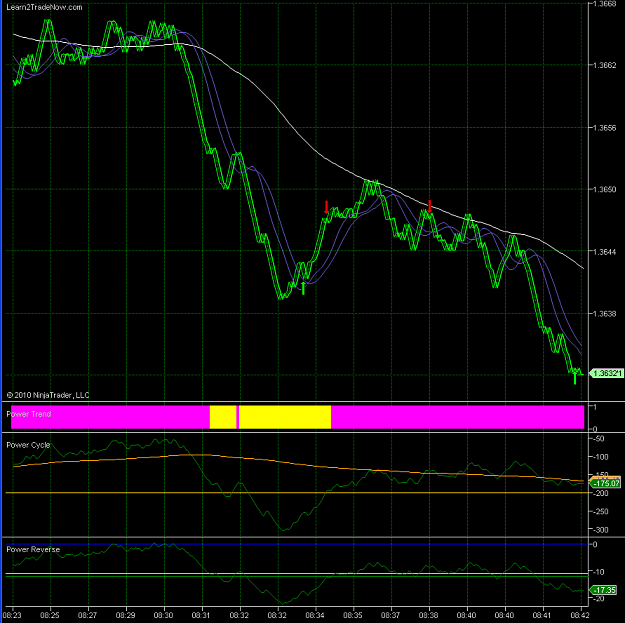Click the 08:41 time axis label
The height and width of the screenshot is (623, 625).
pos(542,615)
